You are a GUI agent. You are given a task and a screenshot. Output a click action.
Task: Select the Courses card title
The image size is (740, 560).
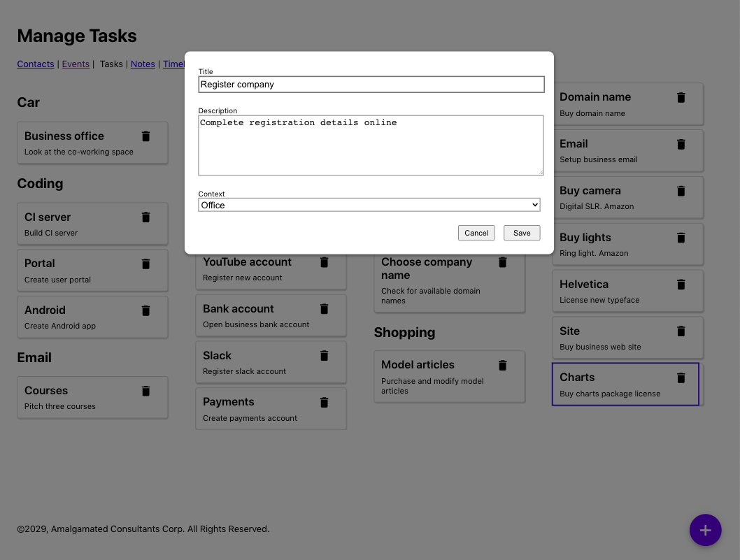click(x=46, y=391)
